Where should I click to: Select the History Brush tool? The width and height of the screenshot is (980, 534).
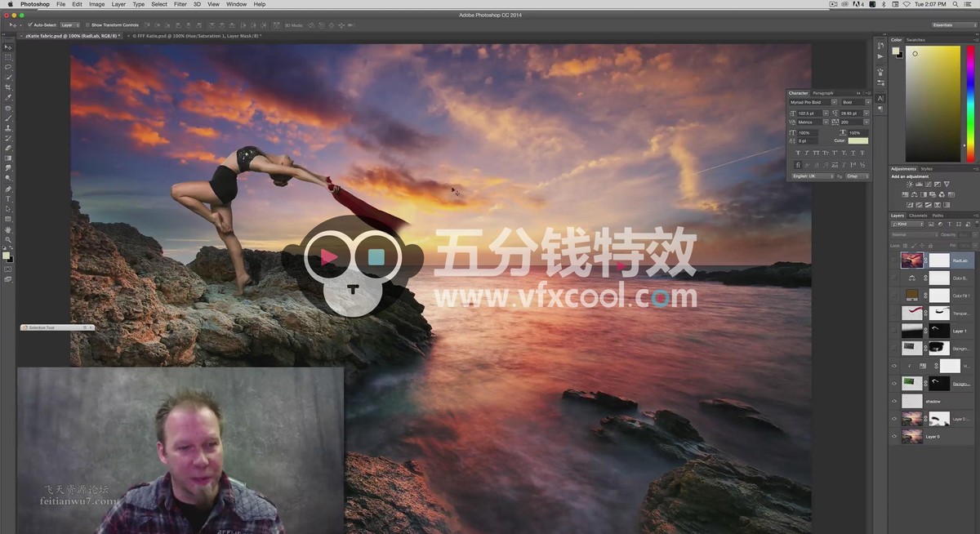[8, 138]
